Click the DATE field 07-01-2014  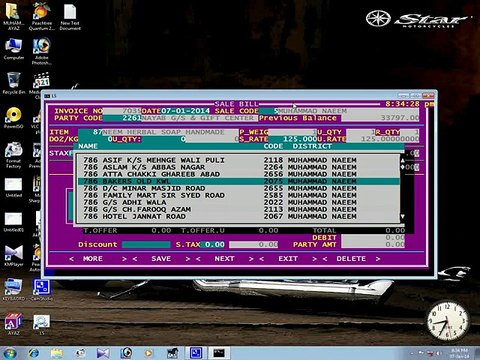pyautogui.click(x=185, y=111)
